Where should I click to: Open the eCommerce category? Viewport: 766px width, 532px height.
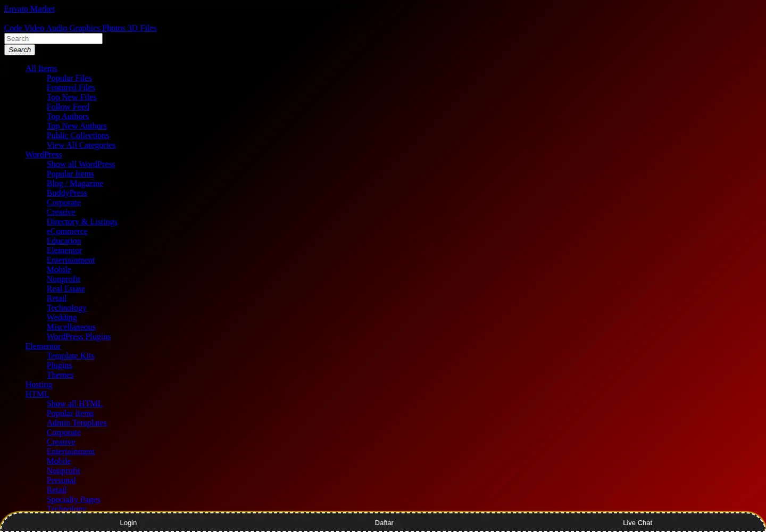[x=67, y=231]
